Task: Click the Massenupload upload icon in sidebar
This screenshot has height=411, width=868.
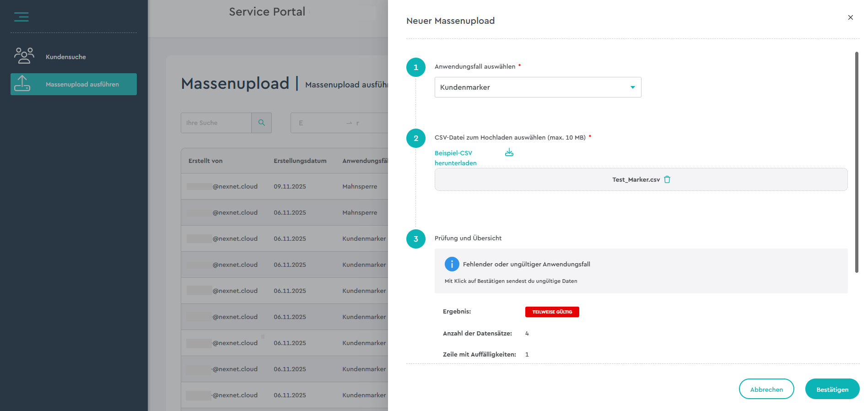Action: point(22,84)
